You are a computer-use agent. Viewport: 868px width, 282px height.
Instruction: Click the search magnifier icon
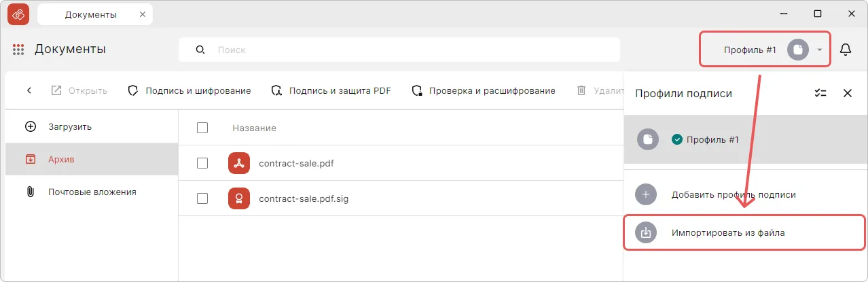200,50
